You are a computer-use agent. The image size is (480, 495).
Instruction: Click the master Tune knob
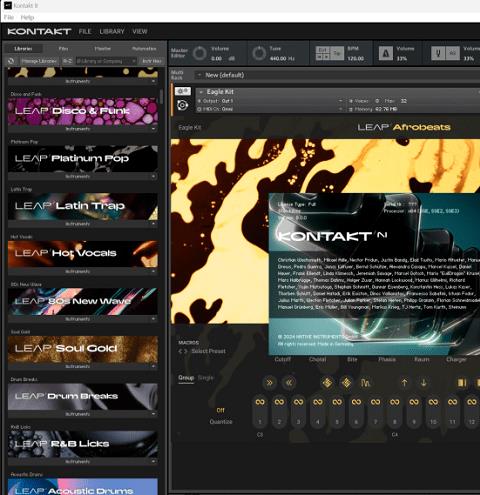259,53
